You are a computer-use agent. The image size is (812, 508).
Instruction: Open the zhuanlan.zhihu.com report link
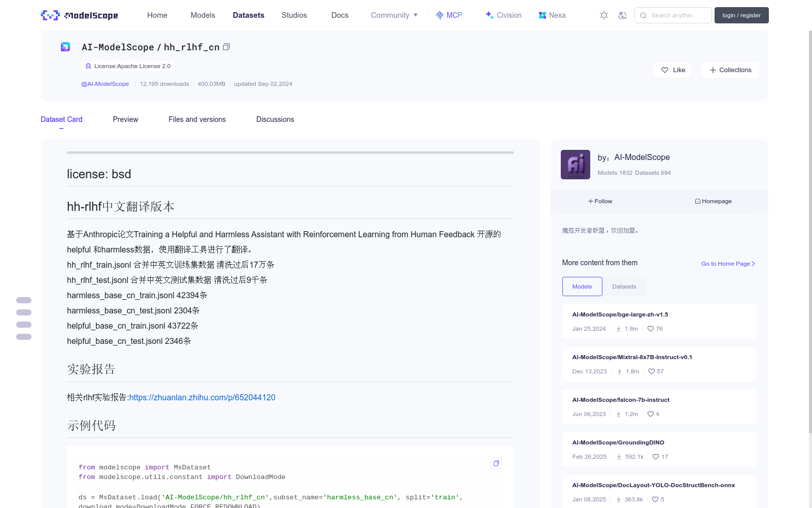pos(202,397)
